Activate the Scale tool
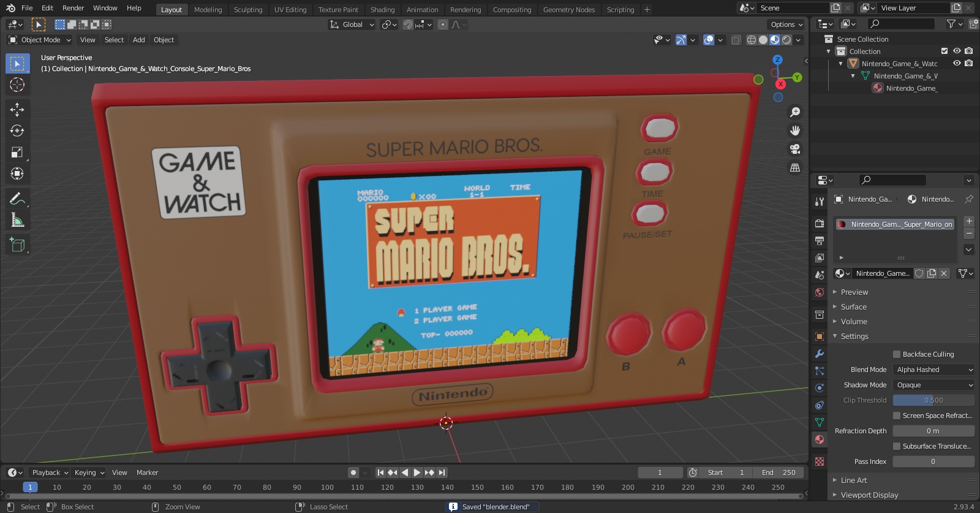The image size is (980, 513). 17,152
